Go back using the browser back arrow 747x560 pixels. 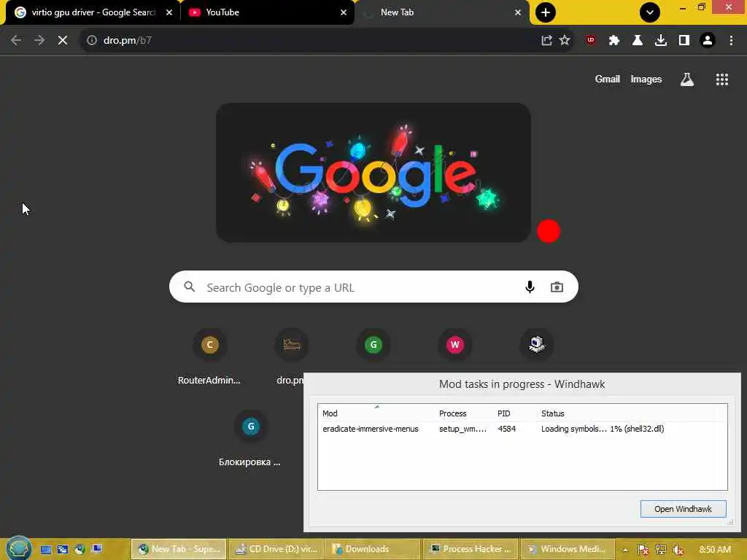(16, 41)
